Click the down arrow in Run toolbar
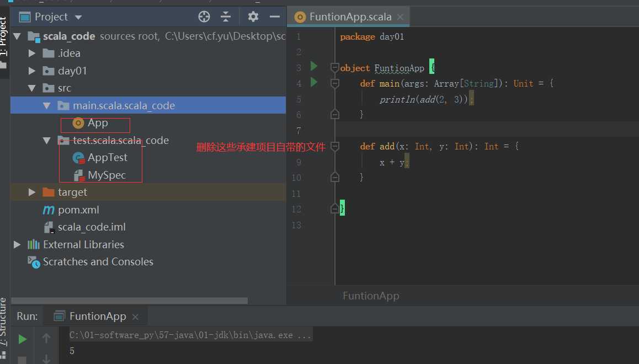Screen dimensions: 639x364 (x=46, y=359)
